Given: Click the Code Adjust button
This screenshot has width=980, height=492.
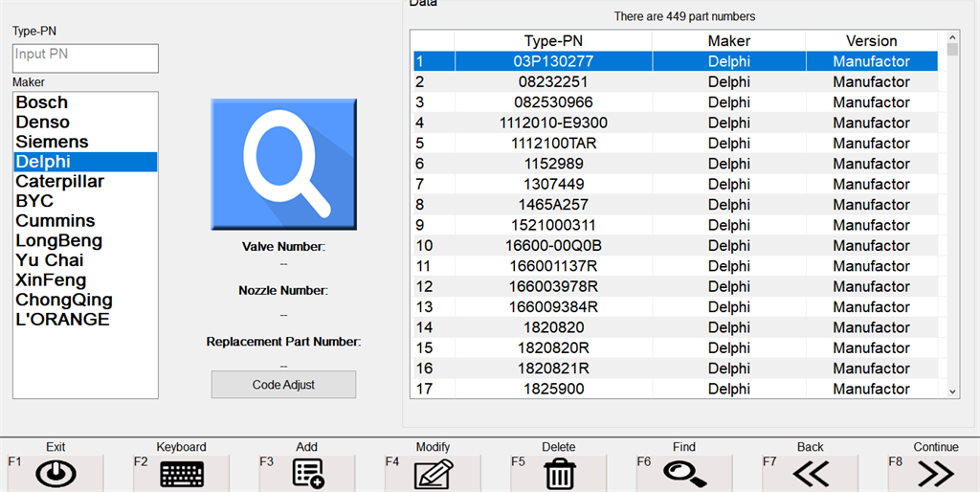Looking at the screenshot, I should tap(283, 385).
